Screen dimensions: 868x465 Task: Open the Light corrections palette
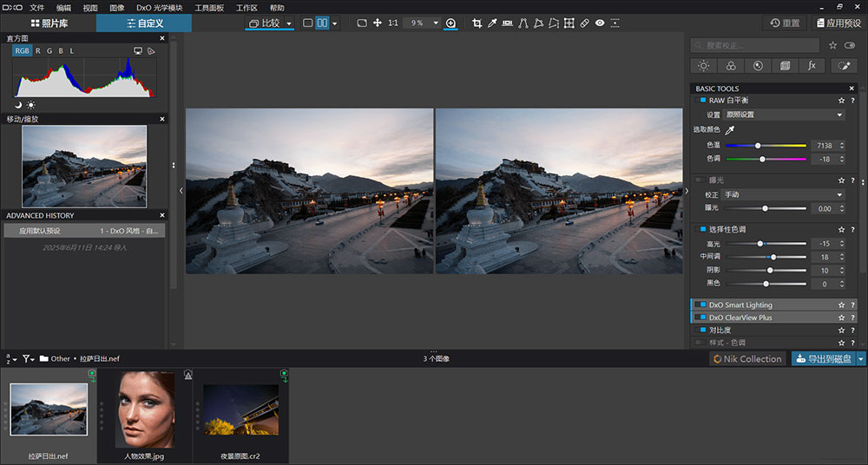704,66
